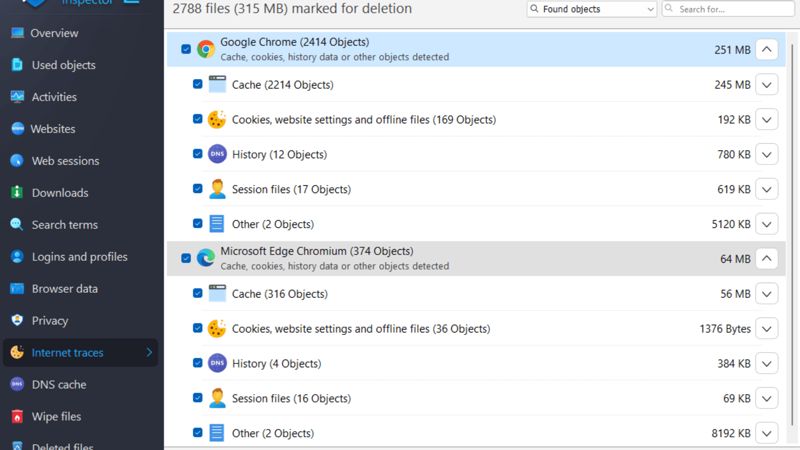The height and width of the screenshot is (450, 800).
Task: Open the Activities chart icon
Action: pos(17,96)
